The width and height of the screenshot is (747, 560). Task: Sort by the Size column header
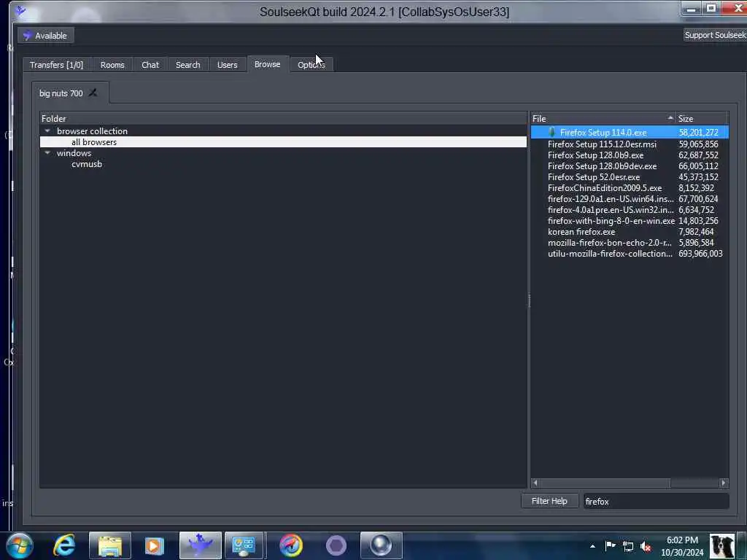point(703,119)
